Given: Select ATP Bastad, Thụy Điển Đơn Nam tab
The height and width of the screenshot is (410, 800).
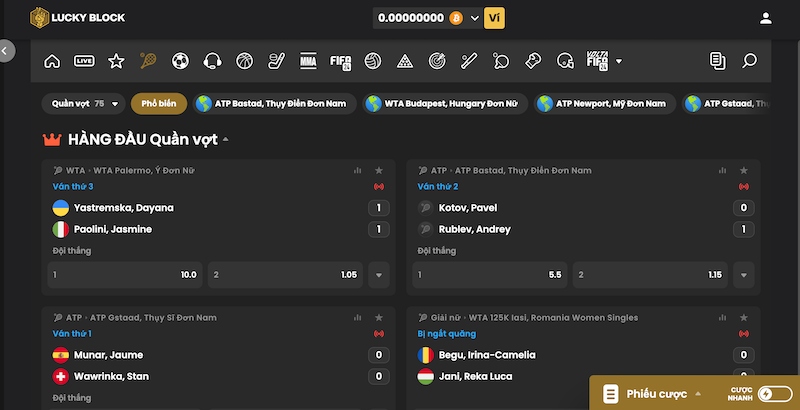Looking at the screenshot, I should click(274, 104).
